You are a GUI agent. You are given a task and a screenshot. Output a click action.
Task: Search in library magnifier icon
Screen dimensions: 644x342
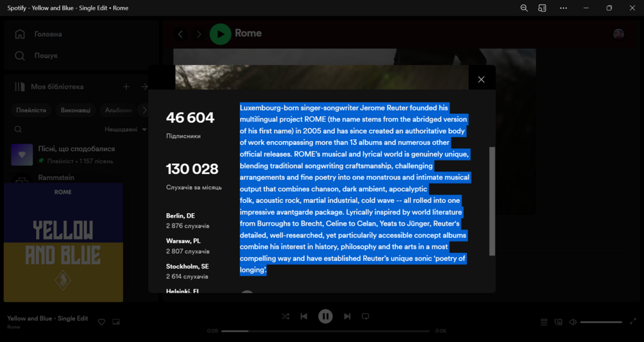click(18, 129)
